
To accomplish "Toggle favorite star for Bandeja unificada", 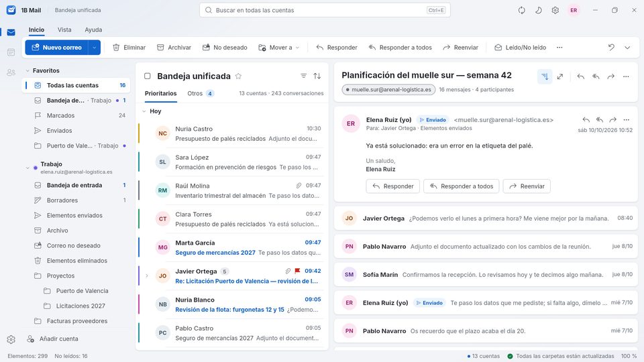I will tap(238, 76).
